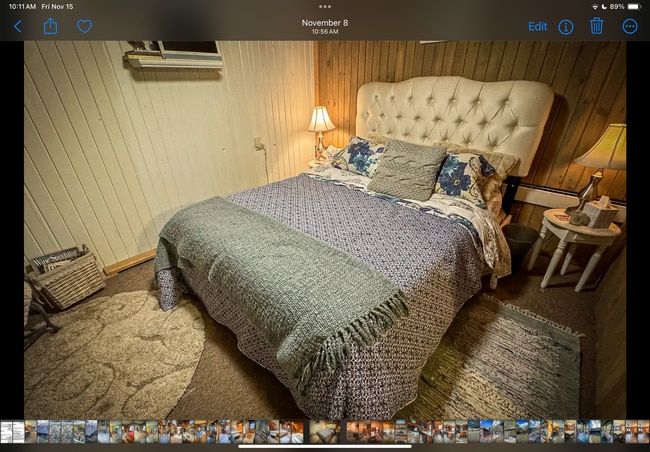The height and width of the screenshot is (452, 650).
Task: Click the Edit button
Action: (537, 26)
